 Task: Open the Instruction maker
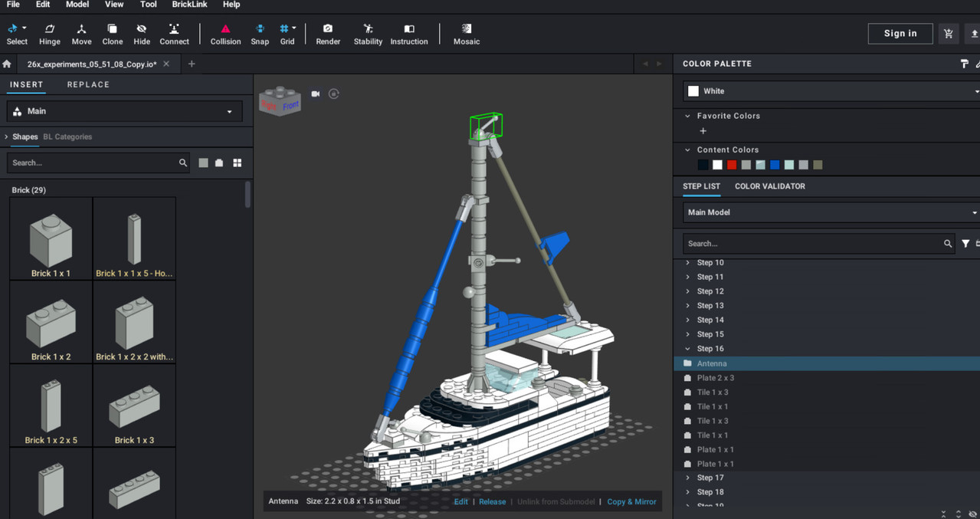(409, 34)
